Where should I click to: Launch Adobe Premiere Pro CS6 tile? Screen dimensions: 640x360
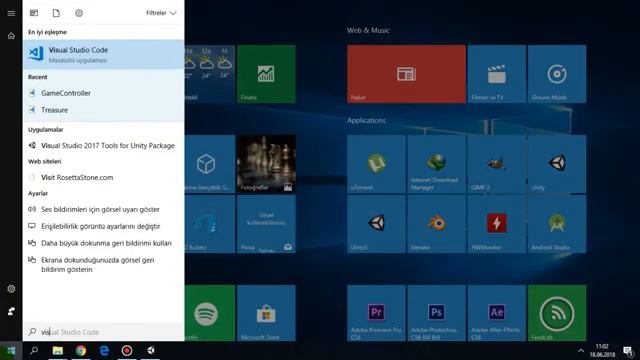point(376,313)
